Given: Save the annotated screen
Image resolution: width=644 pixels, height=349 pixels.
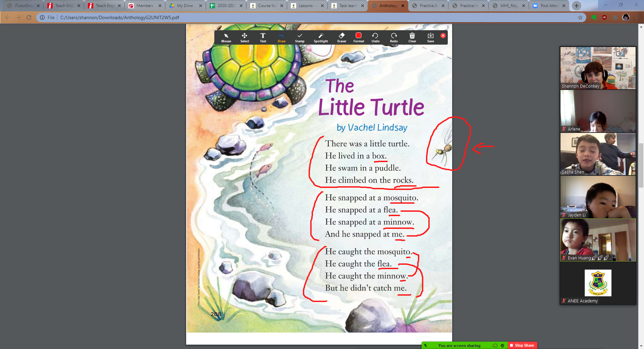Looking at the screenshot, I should [x=431, y=38].
